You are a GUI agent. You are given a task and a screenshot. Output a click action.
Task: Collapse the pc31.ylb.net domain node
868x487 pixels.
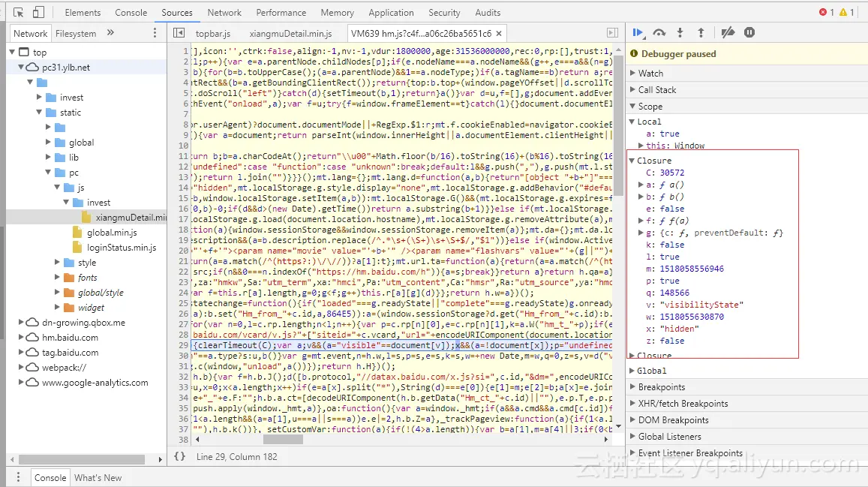(x=21, y=67)
